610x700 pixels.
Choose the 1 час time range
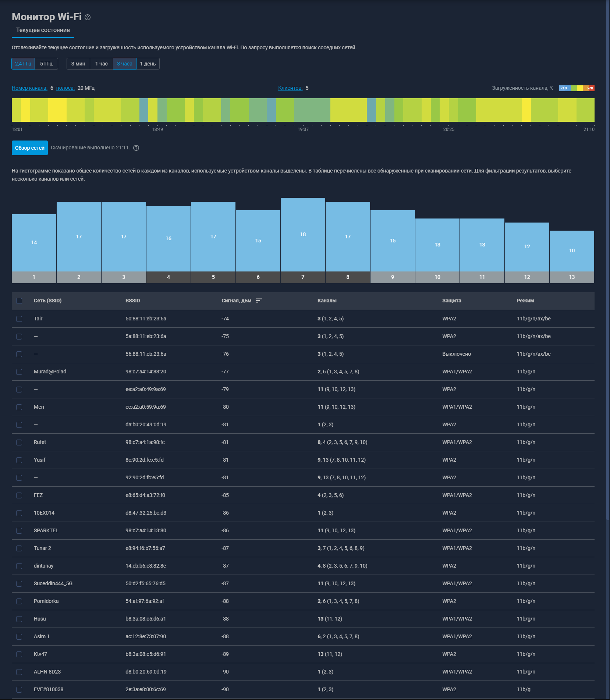[102, 64]
